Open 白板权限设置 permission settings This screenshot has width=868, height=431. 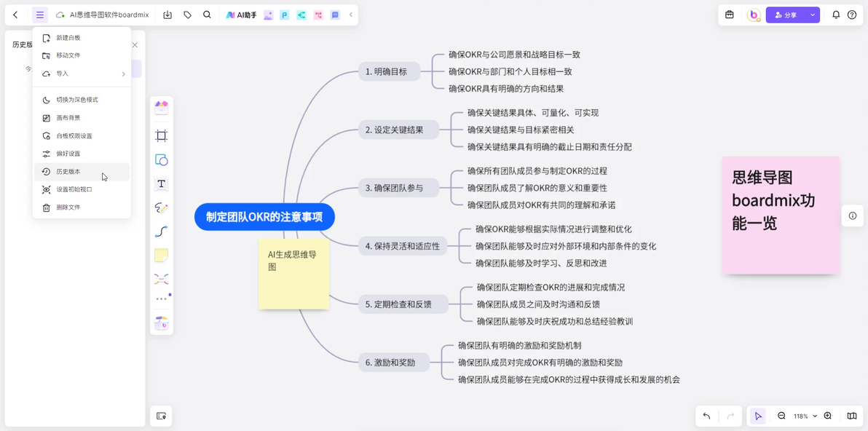(x=82, y=135)
